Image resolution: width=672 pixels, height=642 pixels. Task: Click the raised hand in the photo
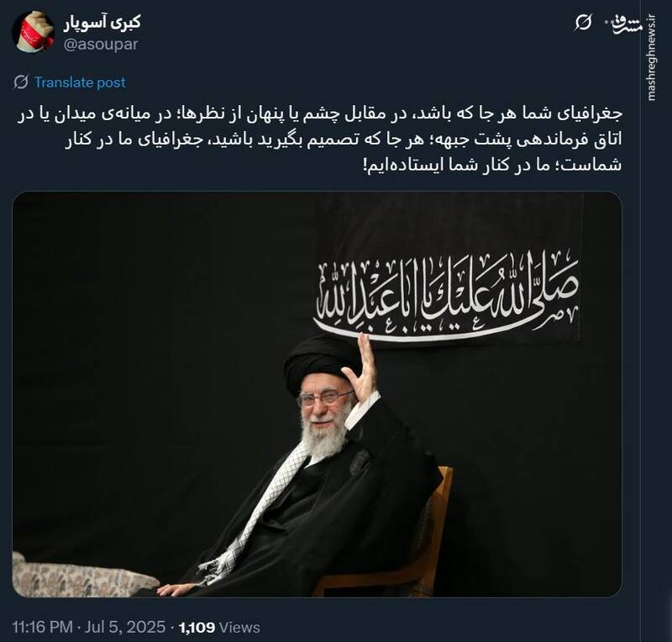(361, 370)
